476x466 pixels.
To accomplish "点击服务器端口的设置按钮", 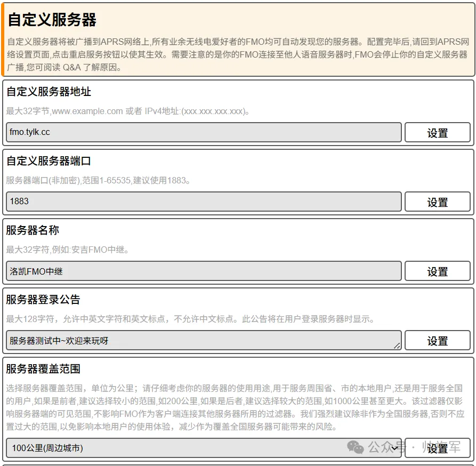I will point(438,202).
